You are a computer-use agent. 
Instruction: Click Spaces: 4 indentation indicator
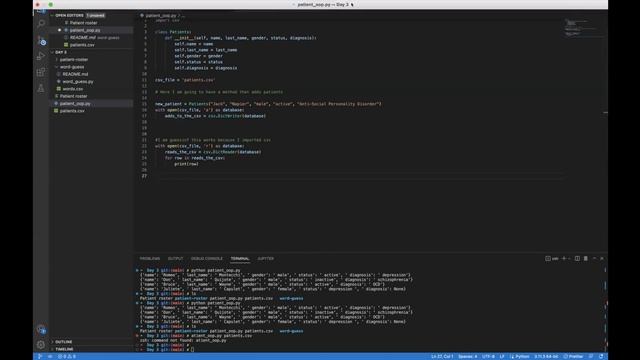point(467,356)
